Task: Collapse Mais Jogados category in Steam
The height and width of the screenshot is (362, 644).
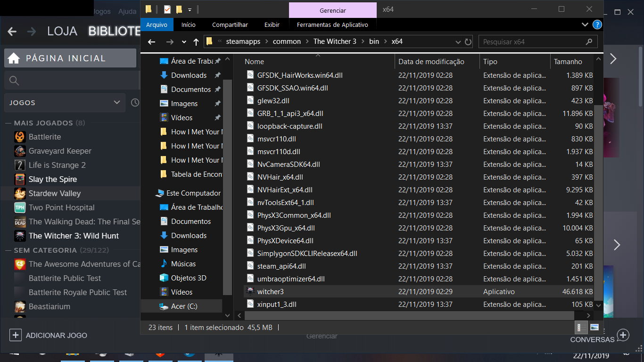Action: tap(8, 123)
